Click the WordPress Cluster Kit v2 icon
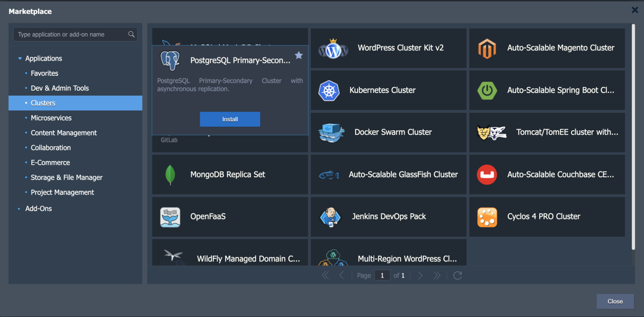Viewport: 644px width, 317px height. click(333, 47)
